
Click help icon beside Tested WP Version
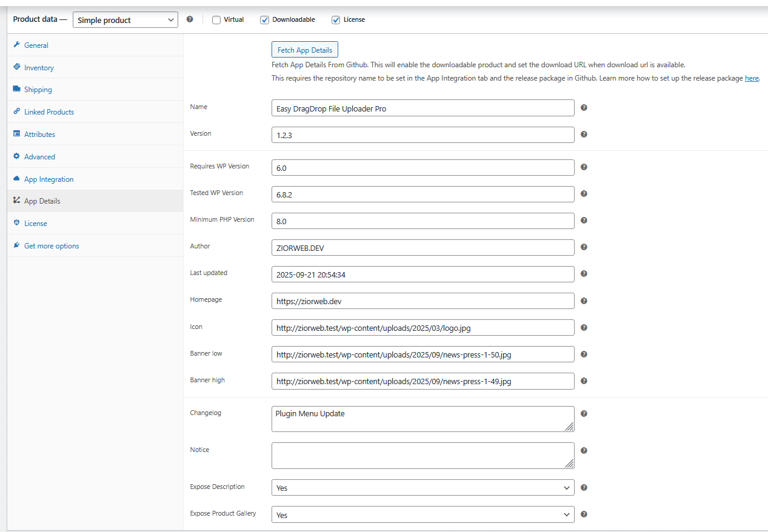coord(584,194)
